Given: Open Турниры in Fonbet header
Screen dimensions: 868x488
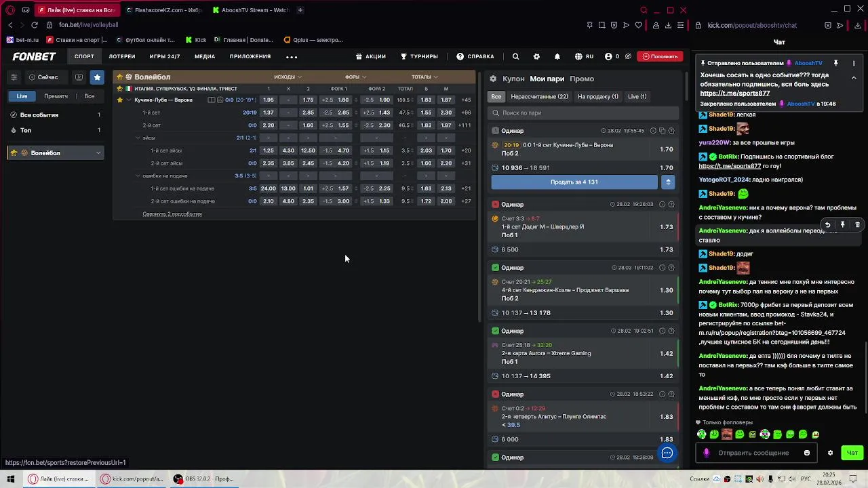Looking at the screenshot, I should 419,56.
